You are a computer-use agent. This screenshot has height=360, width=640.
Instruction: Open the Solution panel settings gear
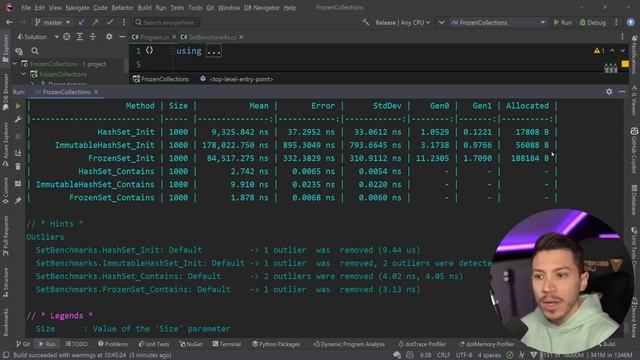[109, 37]
